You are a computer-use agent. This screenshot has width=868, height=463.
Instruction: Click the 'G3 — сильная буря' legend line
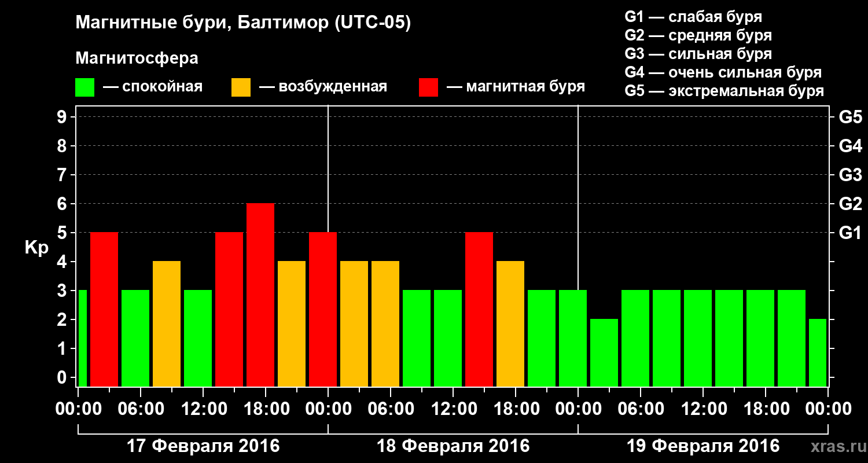[x=698, y=54]
